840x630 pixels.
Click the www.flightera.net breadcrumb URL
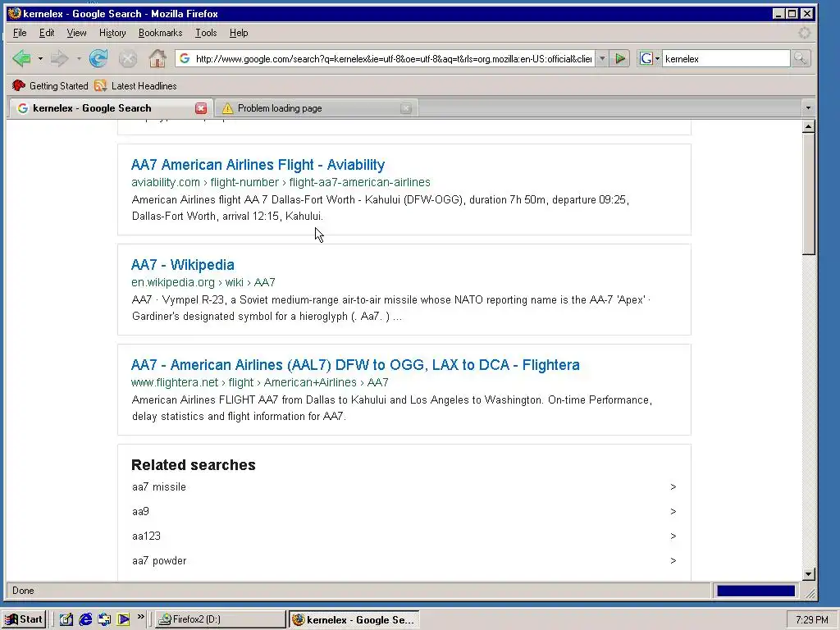click(260, 382)
